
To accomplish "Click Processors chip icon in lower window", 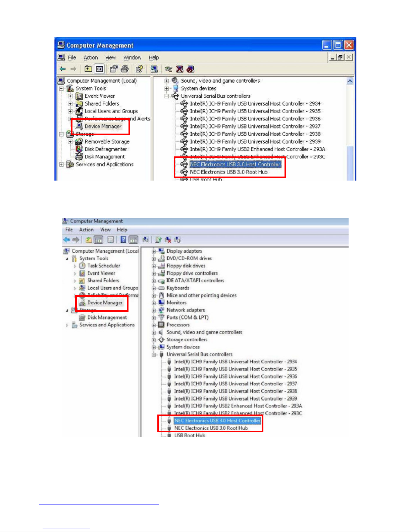I will tap(161, 325).
